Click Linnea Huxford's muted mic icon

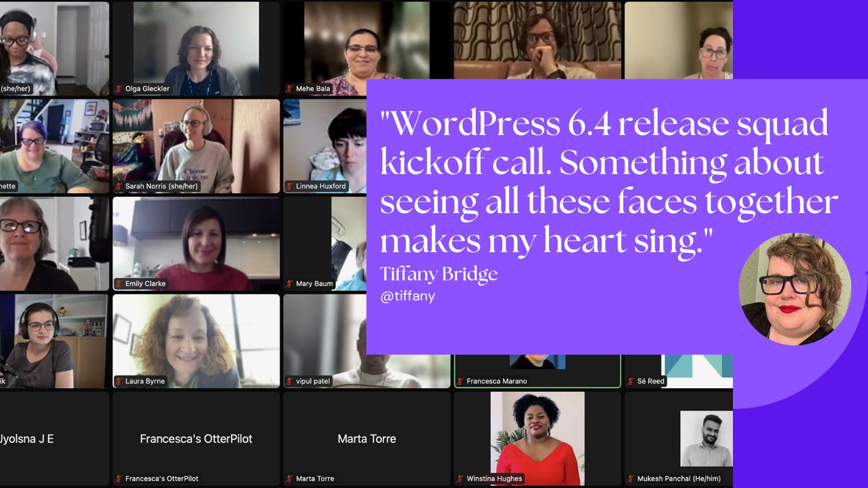coord(289,187)
